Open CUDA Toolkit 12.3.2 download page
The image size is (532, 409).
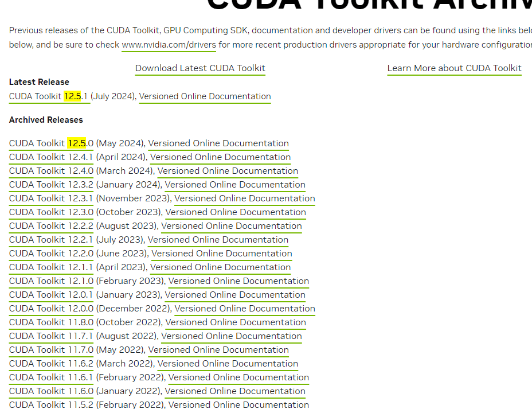tap(51, 185)
